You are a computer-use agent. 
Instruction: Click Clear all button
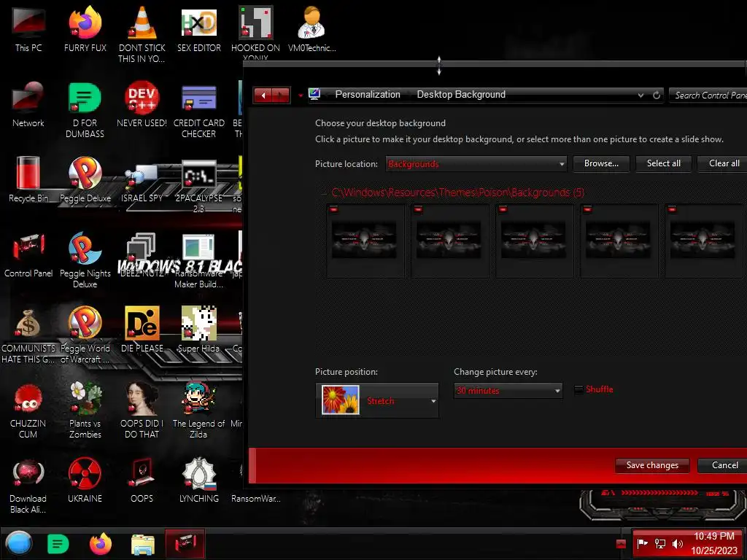pos(724,163)
